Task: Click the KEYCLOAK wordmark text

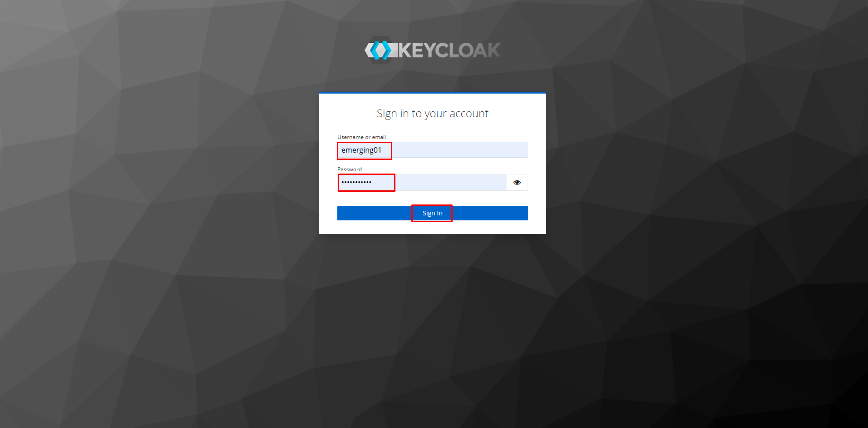Action: tap(449, 50)
